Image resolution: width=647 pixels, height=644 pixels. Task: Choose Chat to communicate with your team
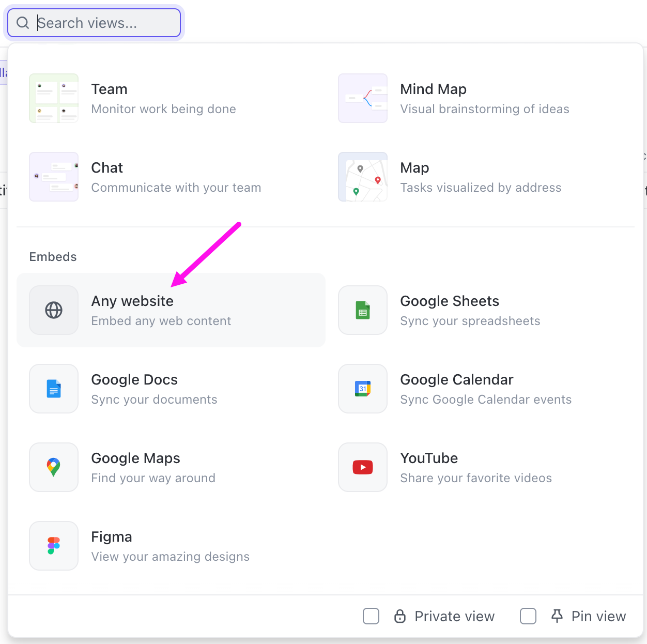click(107, 167)
